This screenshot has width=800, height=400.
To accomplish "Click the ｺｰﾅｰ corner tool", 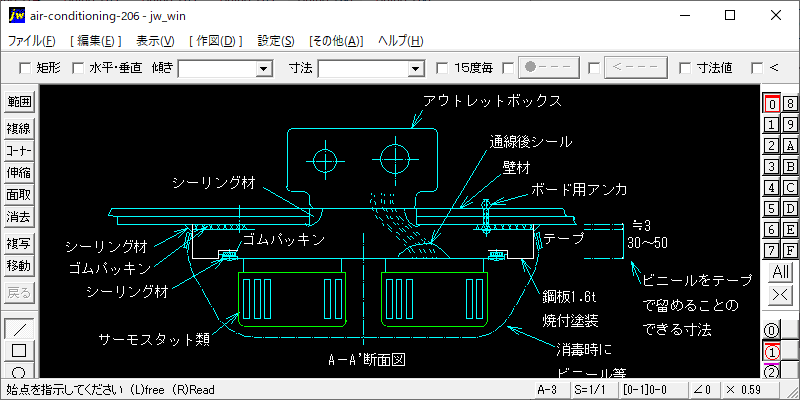I will (x=19, y=151).
